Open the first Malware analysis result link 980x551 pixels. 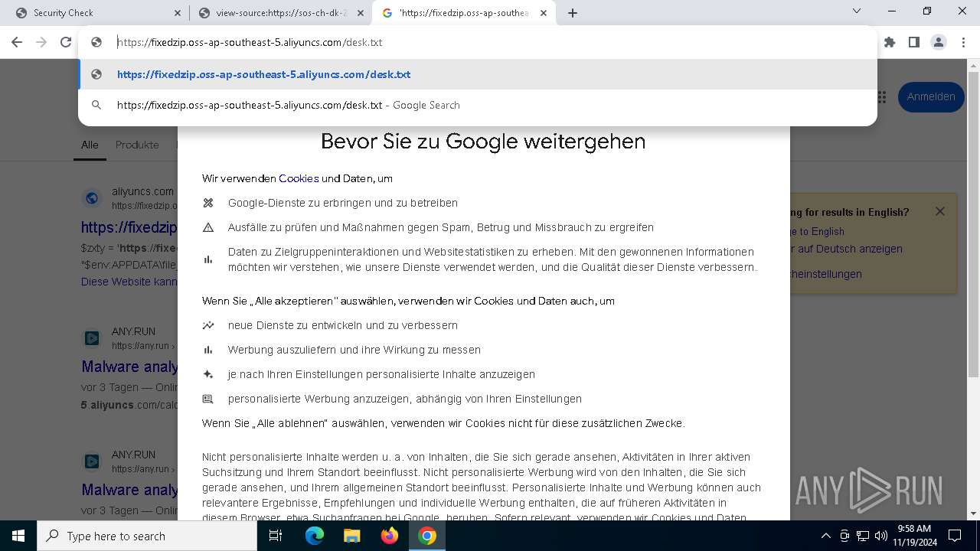click(129, 367)
